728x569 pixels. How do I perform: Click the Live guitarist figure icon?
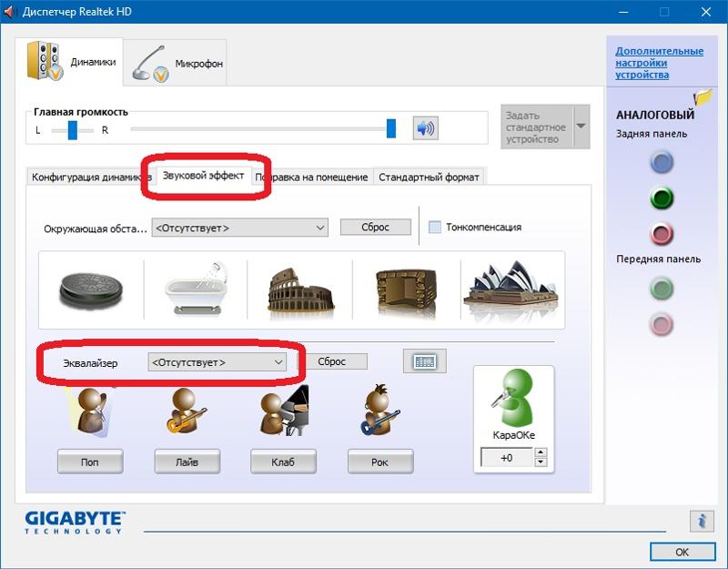(187, 412)
